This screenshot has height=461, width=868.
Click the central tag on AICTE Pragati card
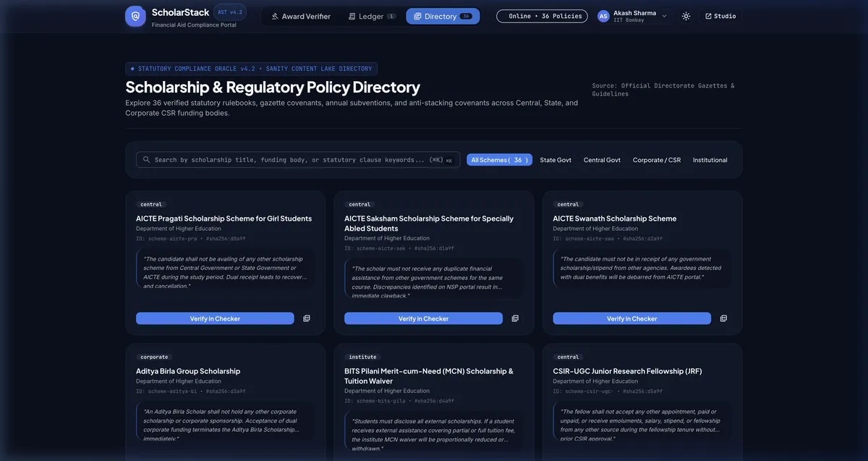pyautogui.click(x=151, y=204)
